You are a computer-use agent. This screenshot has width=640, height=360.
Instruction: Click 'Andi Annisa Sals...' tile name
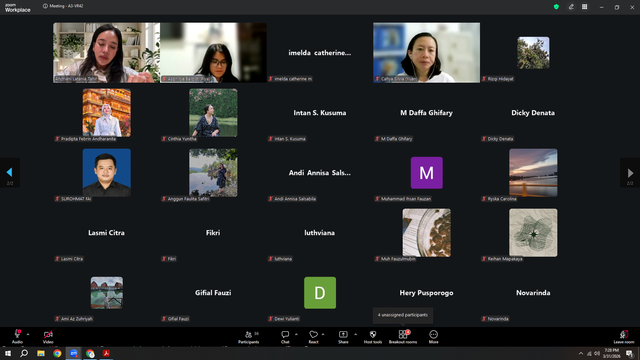tap(320, 173)
